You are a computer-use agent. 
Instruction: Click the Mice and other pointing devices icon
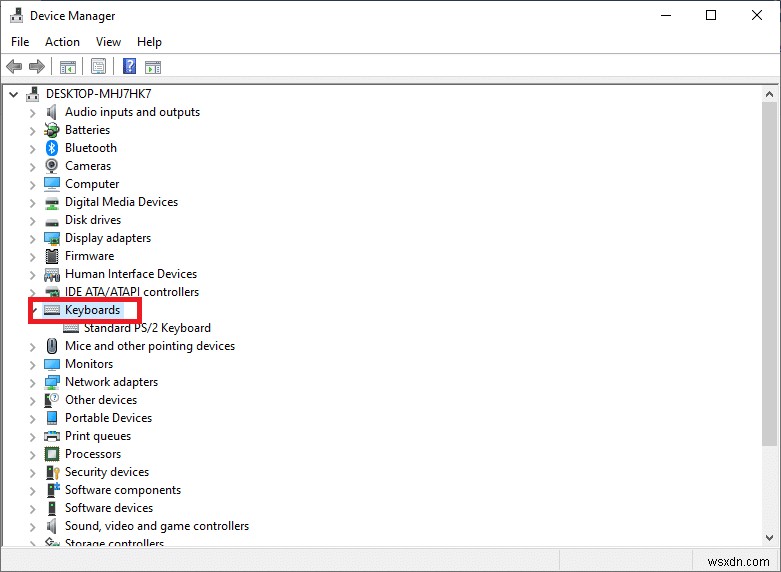pos(52,346)
